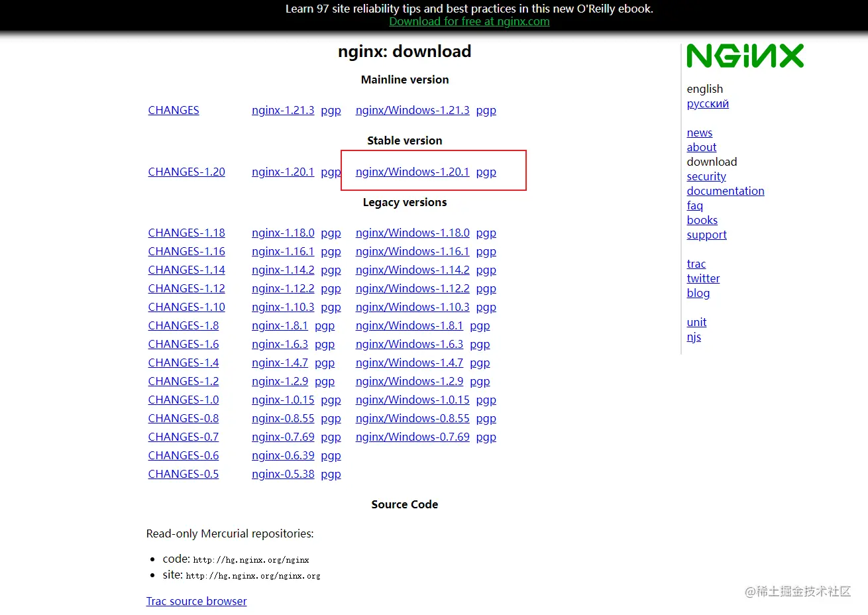Viewport: 868px width, 615px height.
Task: Open the pgp link beside nginx-1.21.3
Action: pyautogui.click(x=331, y=110)
